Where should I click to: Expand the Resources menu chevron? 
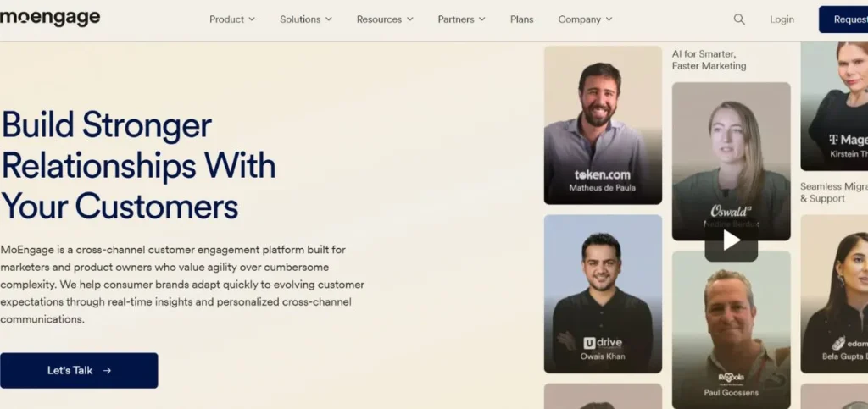[x=410, y=19]
